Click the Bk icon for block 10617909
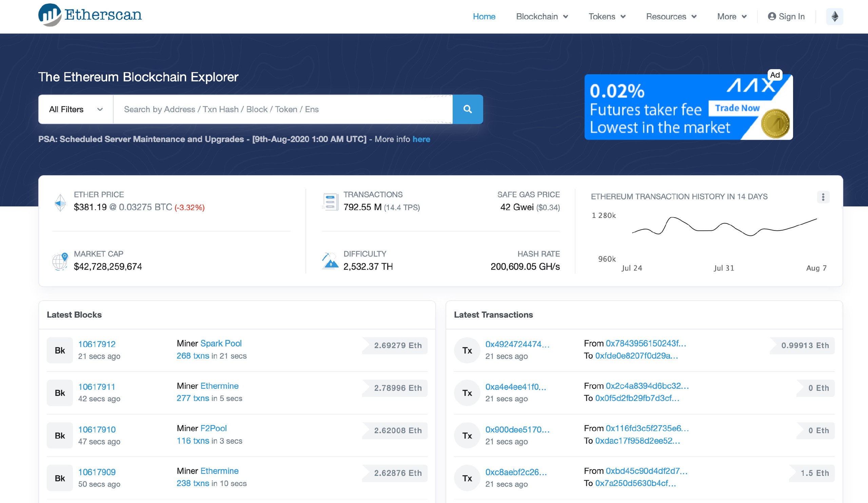The height and width of the screenshot is (503, 868). (60, 478)
